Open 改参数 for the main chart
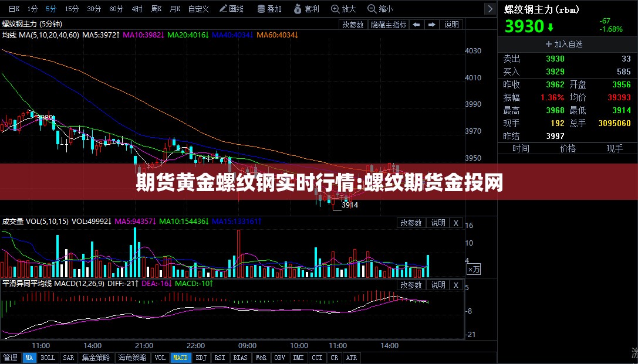Screen dimensions: 638x364 pyautogui.click(x=353, y=25)
